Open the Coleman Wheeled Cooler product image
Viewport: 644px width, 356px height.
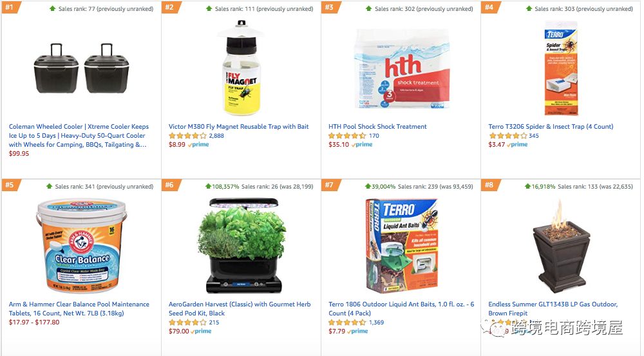[x=81, y=68]
